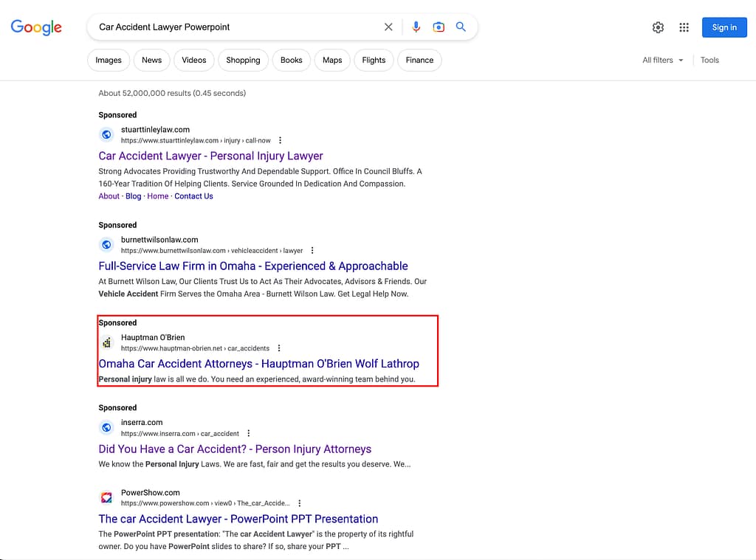The height and width of the screenshot is (560, 756).
Task: Switch to the Videos tab
Action: (x=194, y=61)
